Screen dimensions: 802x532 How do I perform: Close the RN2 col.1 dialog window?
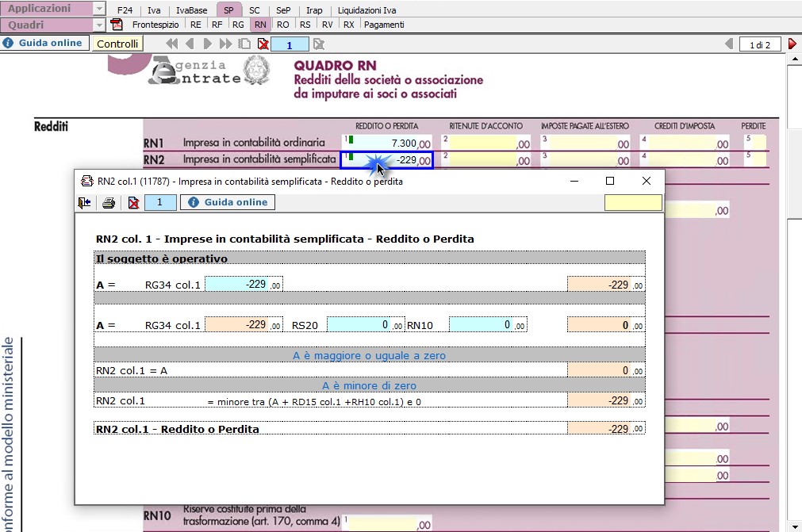click(647, 181)
